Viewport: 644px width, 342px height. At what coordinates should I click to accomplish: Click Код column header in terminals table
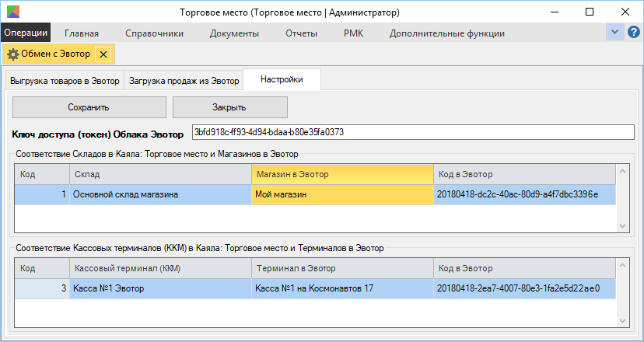click(42, 268)
